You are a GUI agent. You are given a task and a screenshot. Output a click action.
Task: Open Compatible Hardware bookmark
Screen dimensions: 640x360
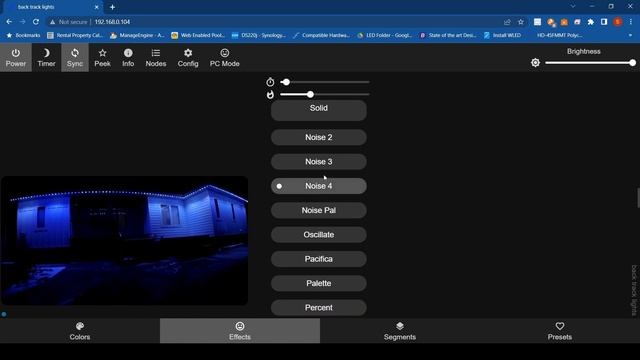pos(321,36)
